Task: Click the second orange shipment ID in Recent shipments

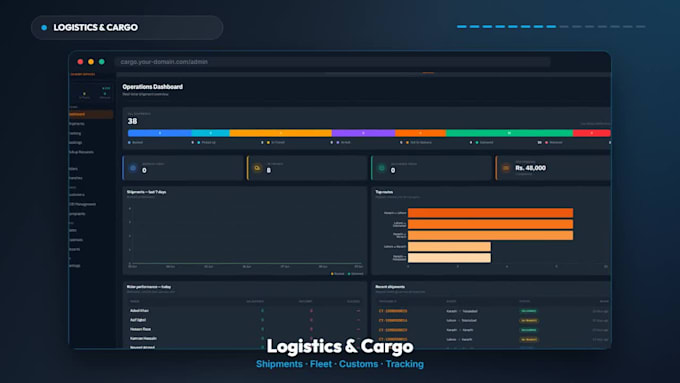Action: (393, 321)
